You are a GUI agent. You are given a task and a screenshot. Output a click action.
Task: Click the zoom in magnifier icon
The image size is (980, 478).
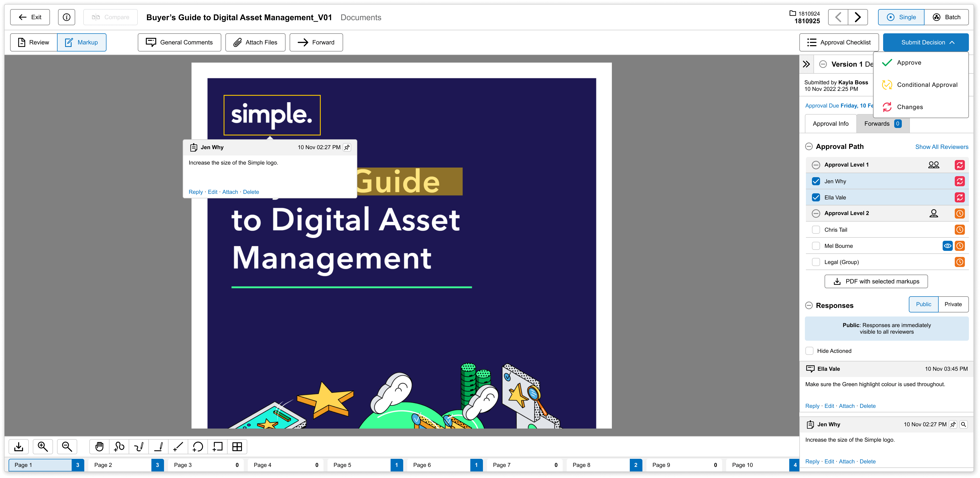point(43,446)
